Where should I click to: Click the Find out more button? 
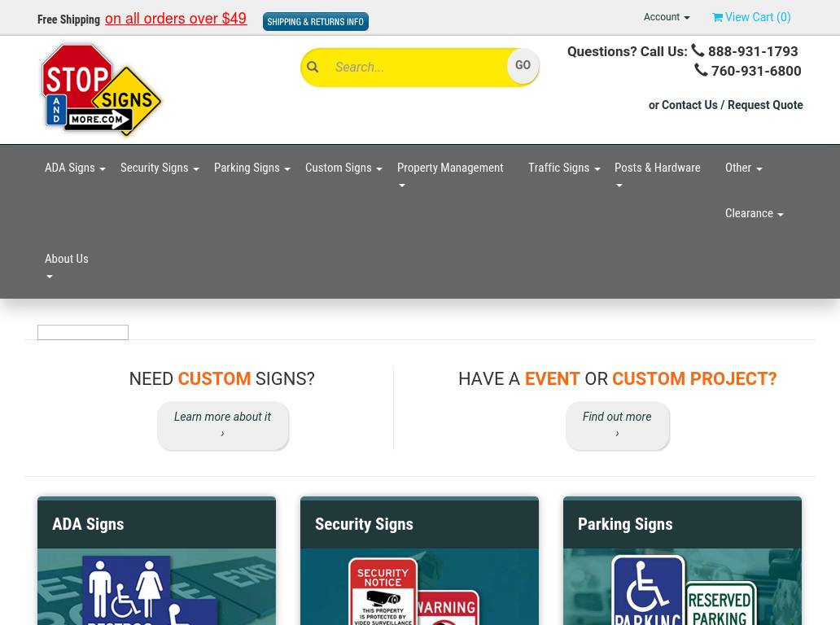[x=617, y=425]
